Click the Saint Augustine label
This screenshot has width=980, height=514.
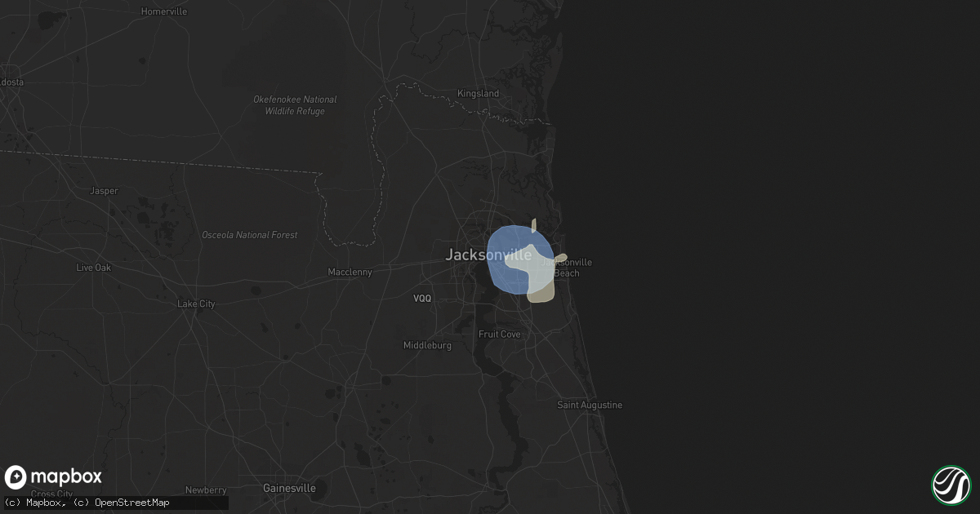[590, 405]
